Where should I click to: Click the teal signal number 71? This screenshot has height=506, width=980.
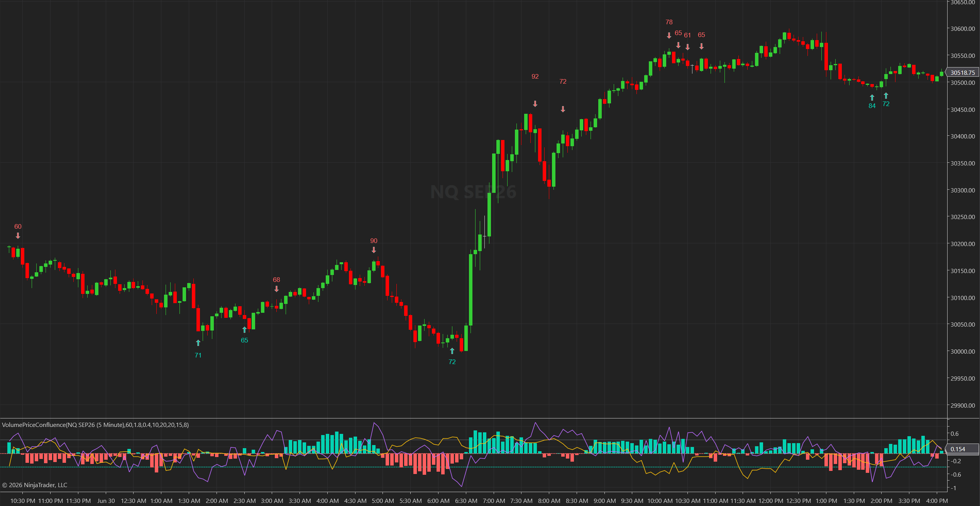[198, 355]
